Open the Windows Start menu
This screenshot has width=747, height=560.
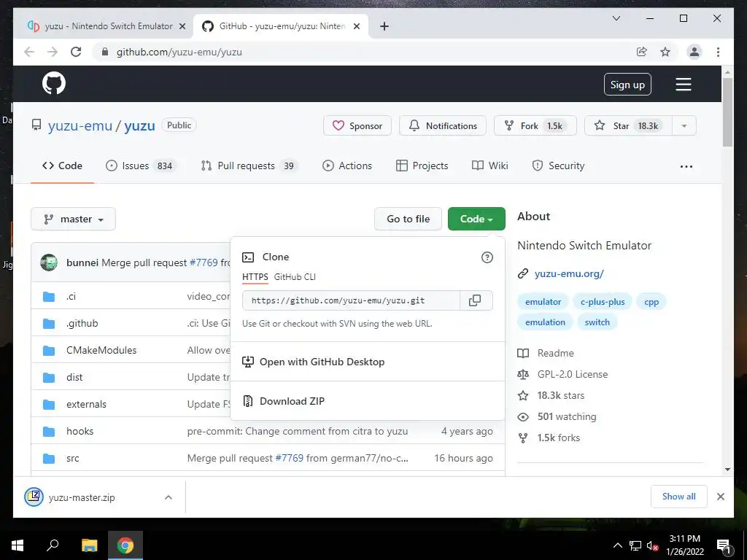18,545
